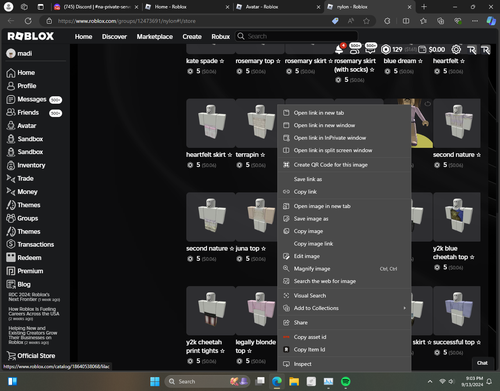
Task: Click the Inventory icon in the sidebar
Action: pyautogui.click(x=11, y=165)
